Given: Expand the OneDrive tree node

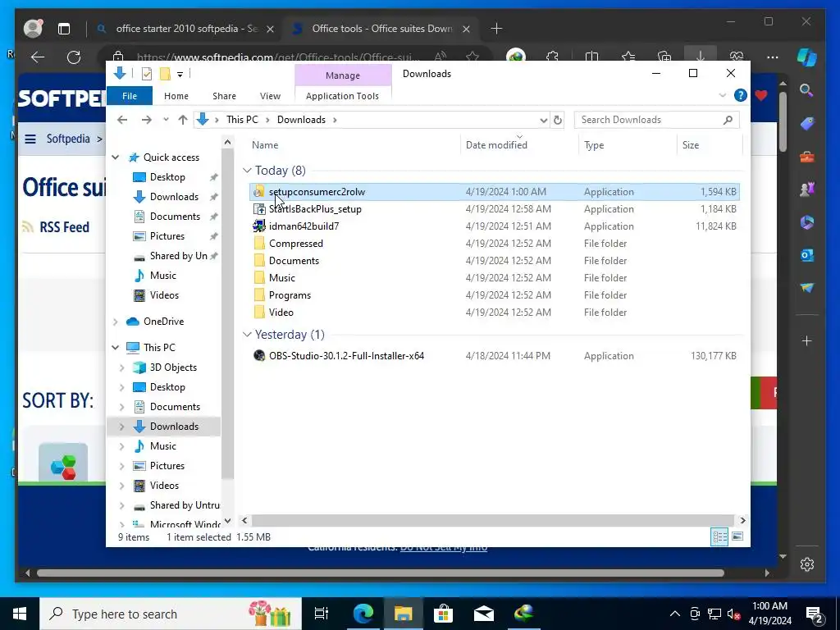Looking at the screenshot, I should pyautogui.click(x=115, y=322).
